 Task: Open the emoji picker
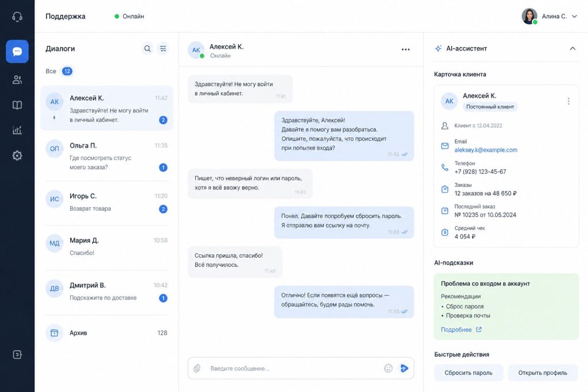(x=389, y=368)
